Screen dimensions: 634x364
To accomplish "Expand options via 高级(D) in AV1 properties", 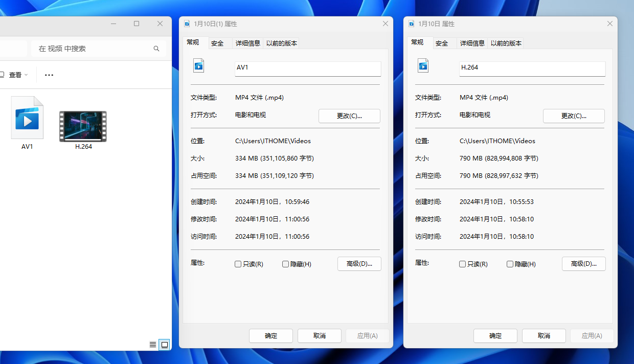I will pyautogui.click(x=359, y=264).
